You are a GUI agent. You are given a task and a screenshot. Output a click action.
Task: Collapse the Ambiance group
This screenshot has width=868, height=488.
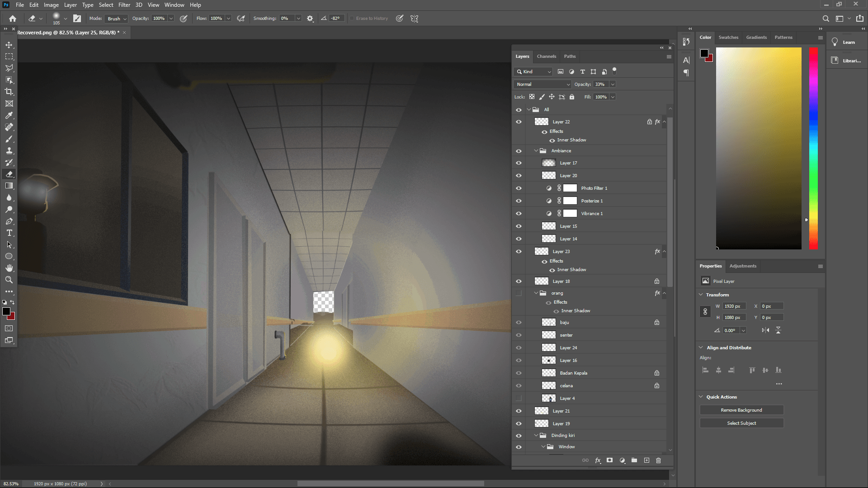coord(536,151)
